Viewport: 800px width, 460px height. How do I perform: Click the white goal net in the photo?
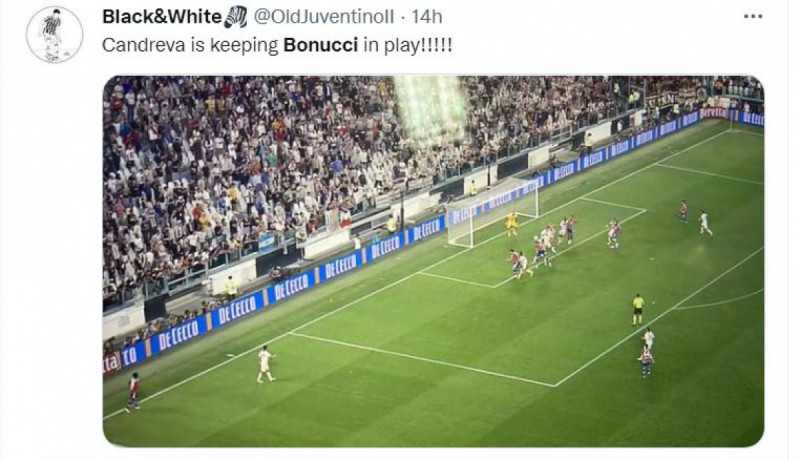pyautogui.click(x=492, y=212)
